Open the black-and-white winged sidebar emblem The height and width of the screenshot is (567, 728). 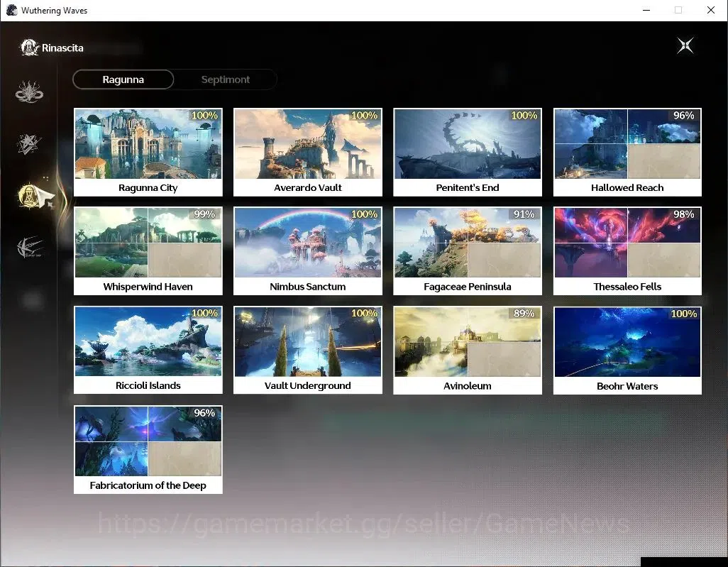(x=31, y=247)
